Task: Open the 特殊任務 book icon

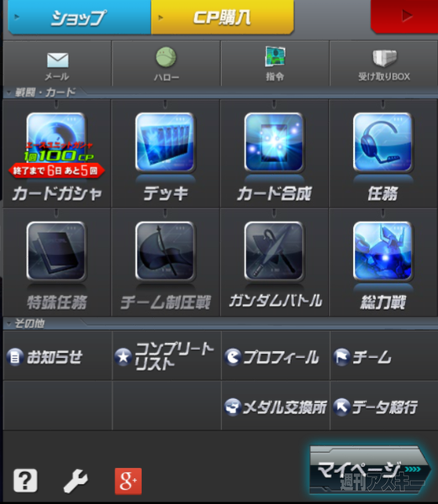Action: [x=56, y=250]
